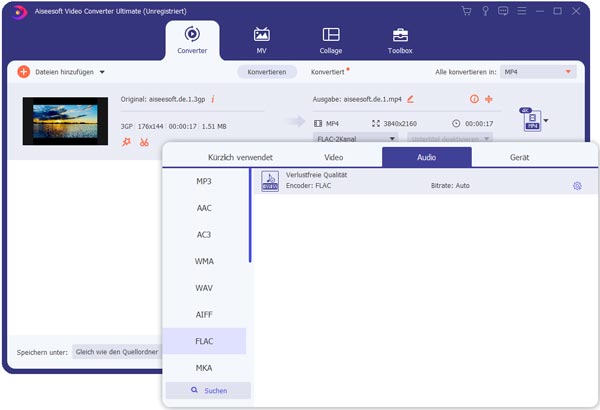Click the sunset video thumbnail
This screenshot has width=600, height=410.
(64, 121)
